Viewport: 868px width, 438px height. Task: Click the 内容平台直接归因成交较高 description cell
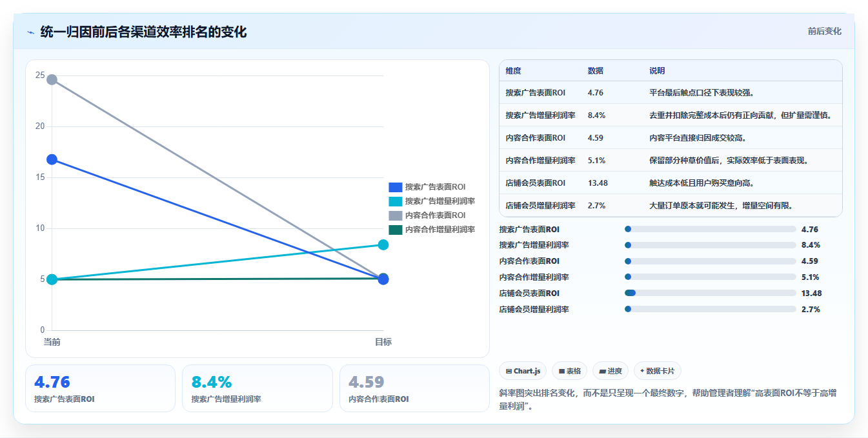(x=700, y=138)
